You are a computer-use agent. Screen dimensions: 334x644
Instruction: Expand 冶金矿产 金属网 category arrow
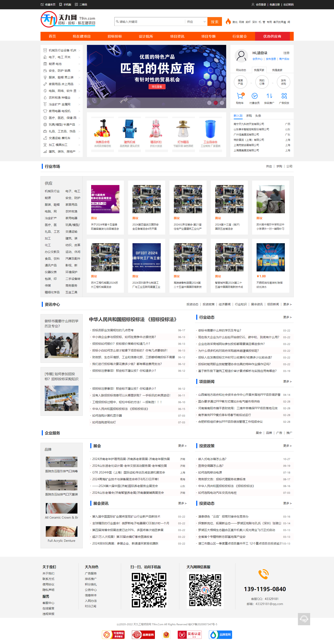(x=79, y=105)
